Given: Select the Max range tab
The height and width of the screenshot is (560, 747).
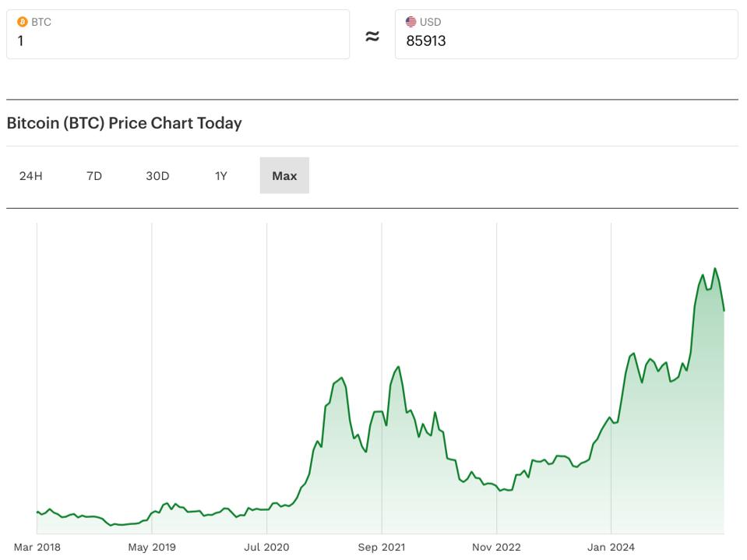Looking at the screenshot, I should pyautogui.click(x=284, y=175).
